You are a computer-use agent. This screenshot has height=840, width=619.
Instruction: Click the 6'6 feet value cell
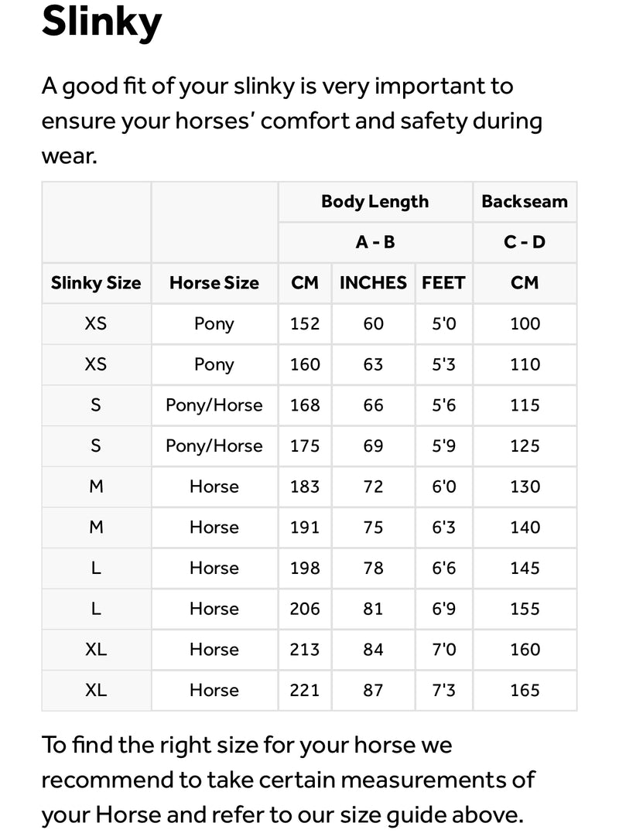(x=444, y=569)
